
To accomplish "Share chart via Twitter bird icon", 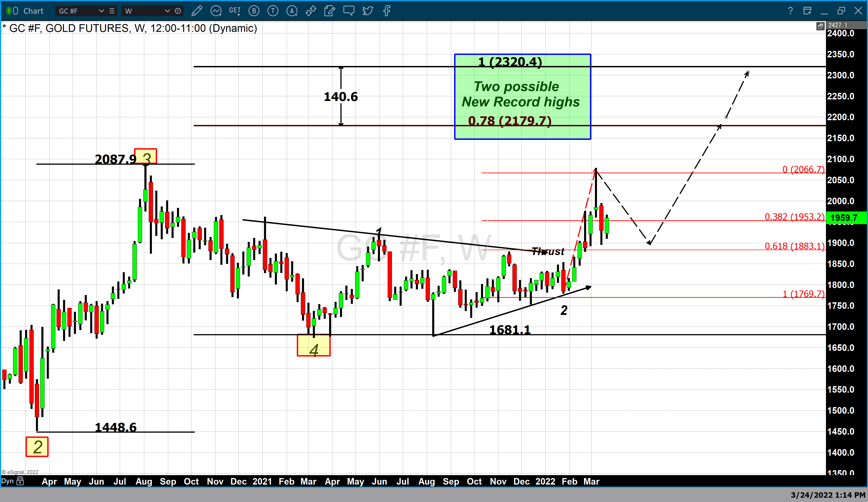I will pyautogui.click(x=368, y=11).
